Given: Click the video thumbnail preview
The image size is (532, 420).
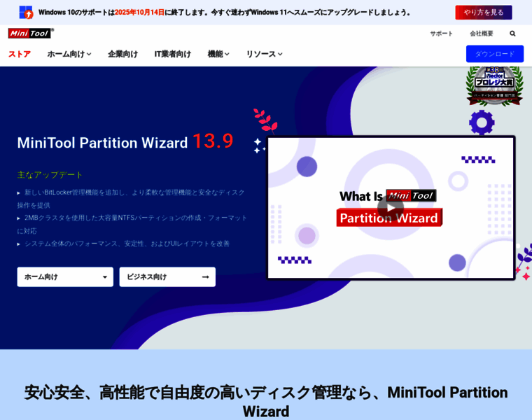Looking at the screenshot, I should click(x=391, y=208).
